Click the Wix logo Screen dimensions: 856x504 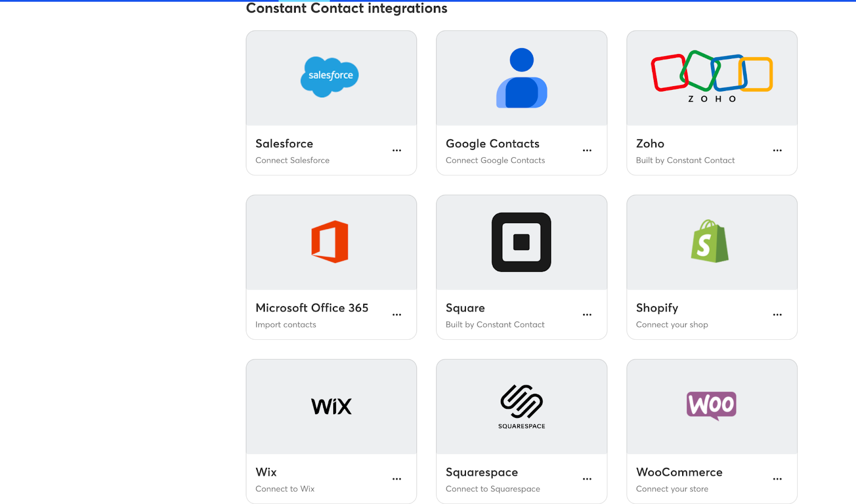tap(331, 406)
